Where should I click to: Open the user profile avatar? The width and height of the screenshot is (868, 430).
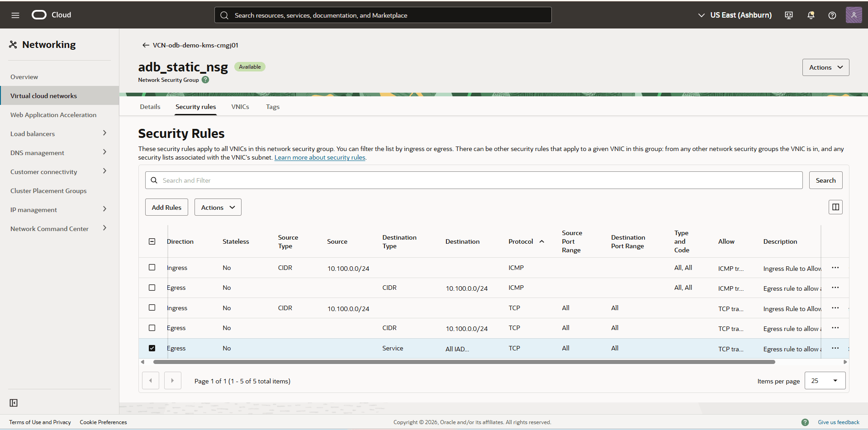(854, 15)
